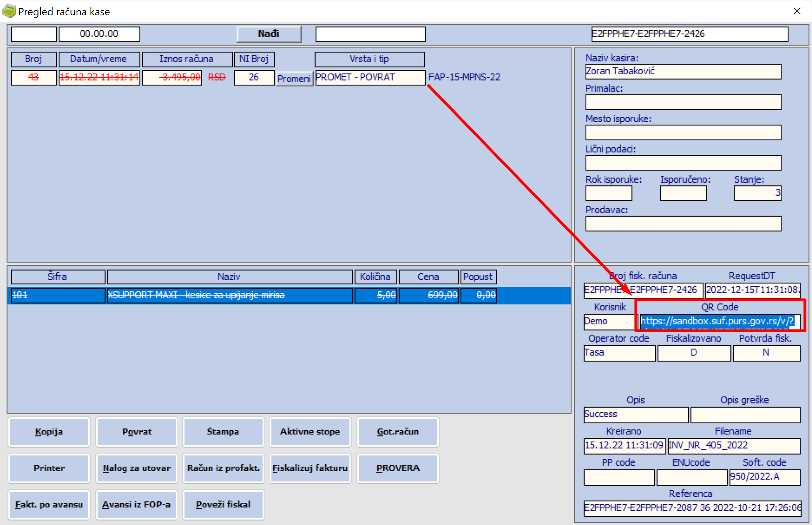Click Nalog za utovar button
The width and height of the screenshot is (812, 525).
tap(136, 468)
